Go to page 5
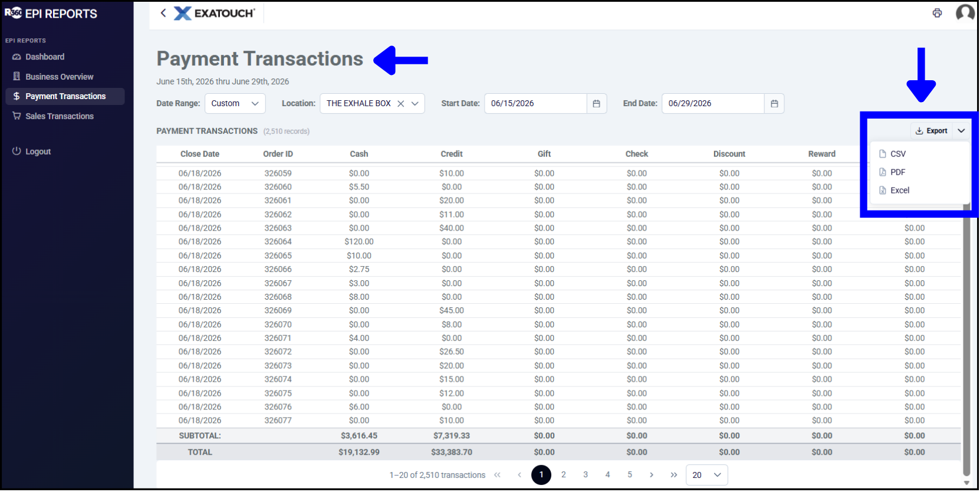 coord(630,475)
